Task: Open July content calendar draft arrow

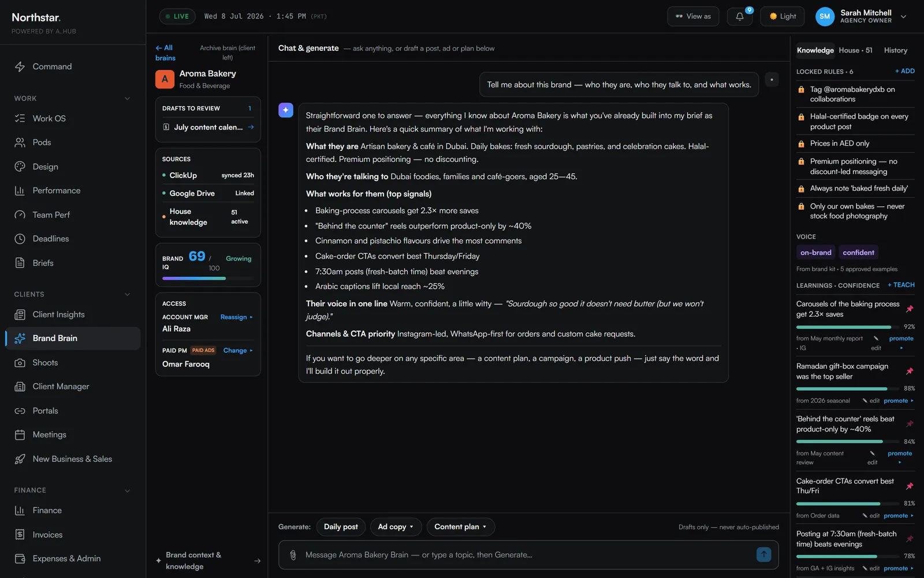Action: (251, 127)
